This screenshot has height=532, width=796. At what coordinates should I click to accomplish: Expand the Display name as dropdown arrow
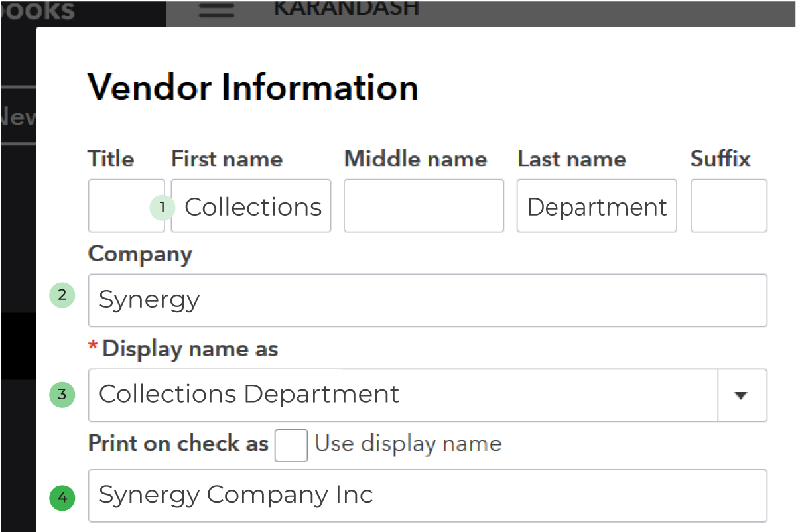tap(742, 395)
